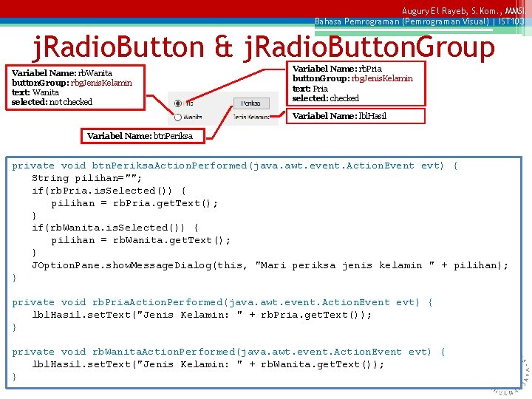Click the text 'Variabel Name: btnPeriksa'
532x399 pixels.
(140, 136)
